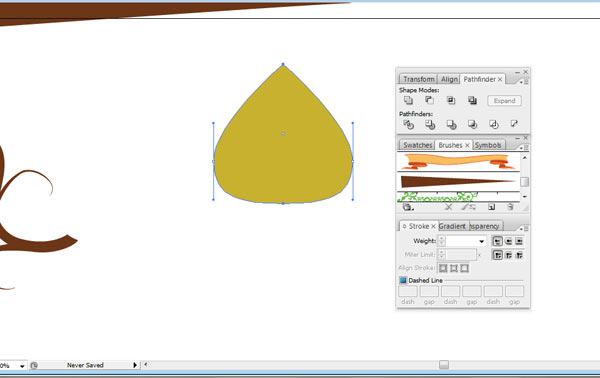
Task: Select the Pathfinder tab
Action: pos(479,79)
